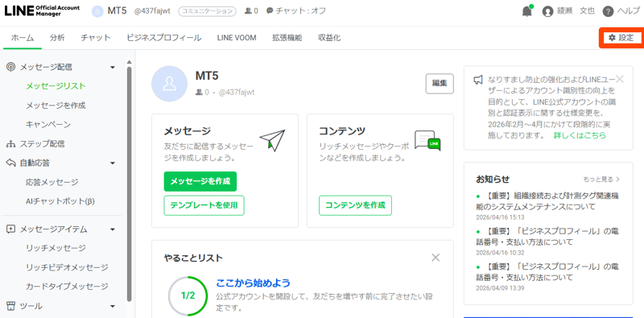Open ここから始めよう link
This screenshot has height=318, width=644.
(x=253, y=283)
